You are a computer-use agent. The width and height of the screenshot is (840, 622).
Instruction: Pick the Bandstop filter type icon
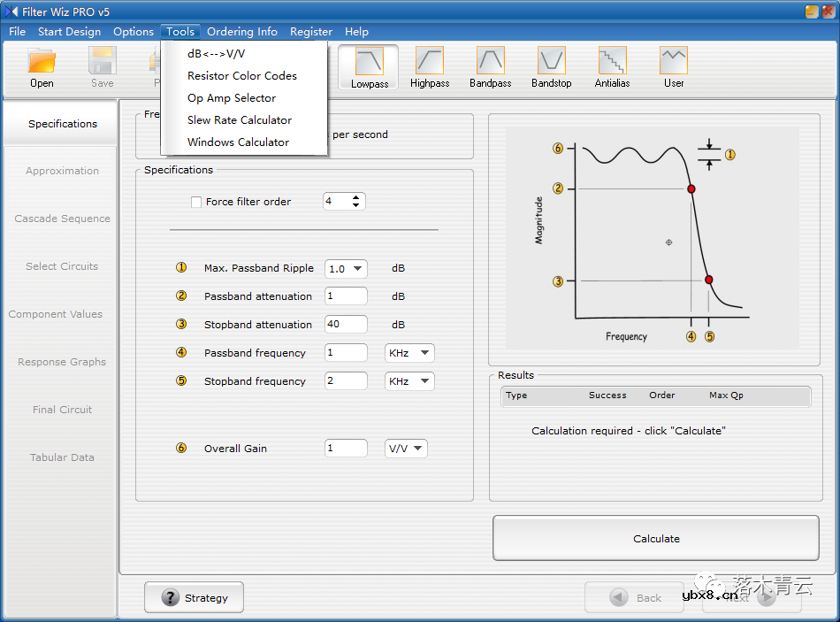pyautogui.click(x=552, y=62)
